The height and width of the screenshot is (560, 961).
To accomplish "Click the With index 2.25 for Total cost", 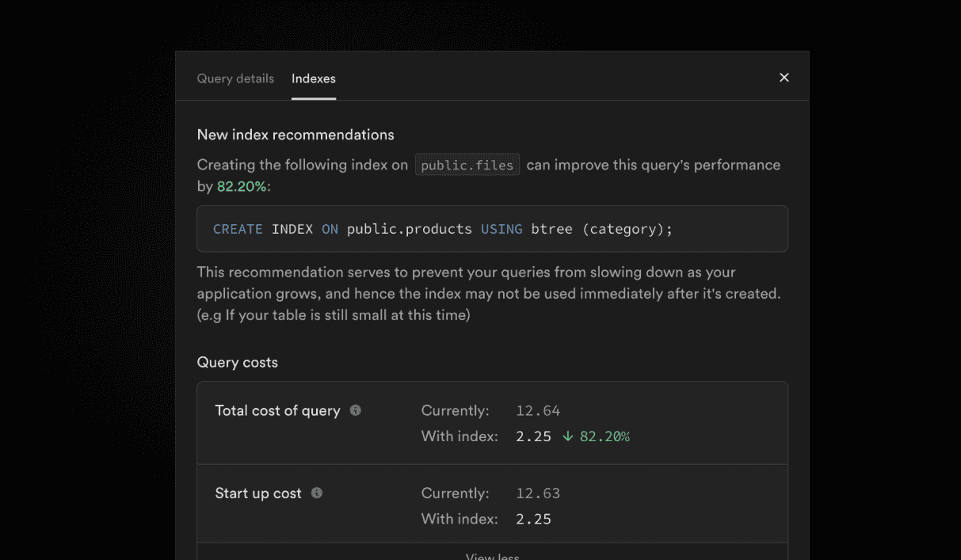I will [533, 436].
